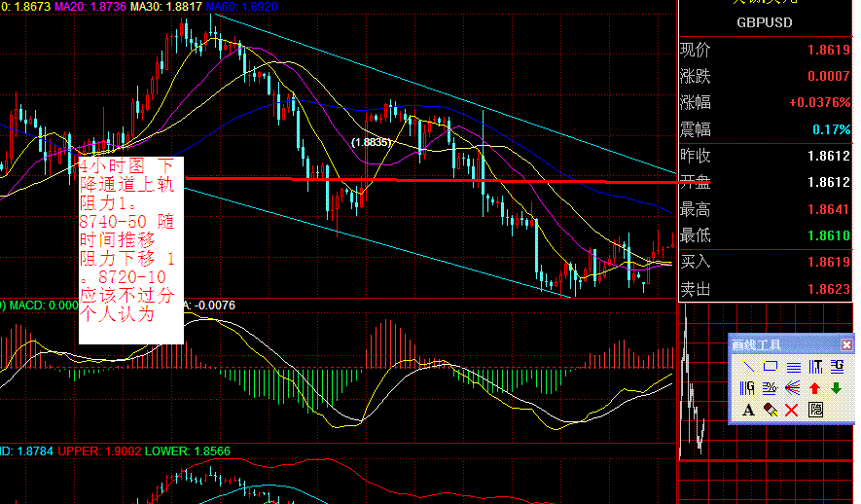Click the GBPUSD symbol title
Image resolution: width=861 pixels, height=504 pixels.
coord(765,22)
